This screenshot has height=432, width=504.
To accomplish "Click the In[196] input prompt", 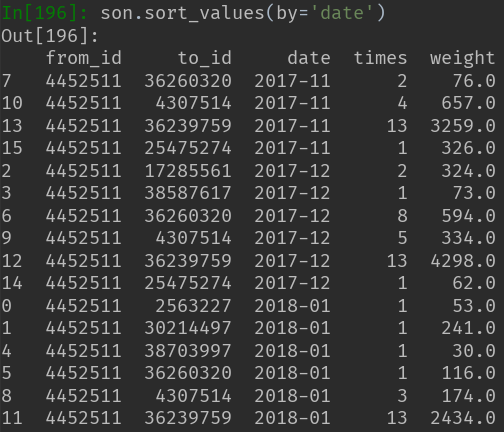I will pyautogui.click(x=45, y=13).
